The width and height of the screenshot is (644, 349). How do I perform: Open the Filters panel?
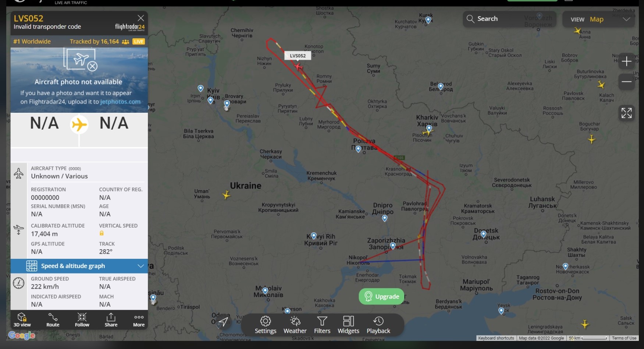pos(322,325)
